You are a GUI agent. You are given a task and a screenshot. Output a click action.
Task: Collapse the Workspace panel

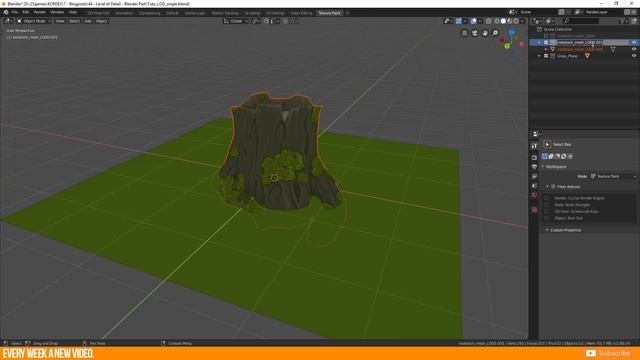(x=543, y=167)
